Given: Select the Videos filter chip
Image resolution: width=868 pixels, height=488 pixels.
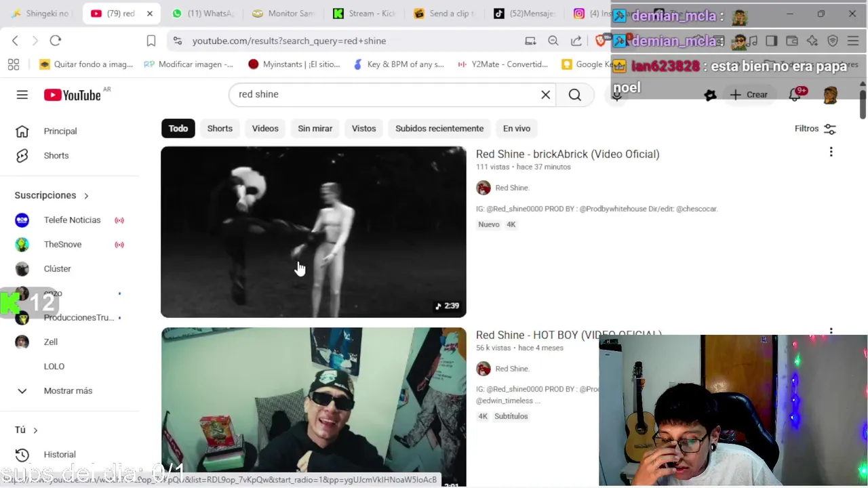Looking at the screenshot, I should click(265, 128).
